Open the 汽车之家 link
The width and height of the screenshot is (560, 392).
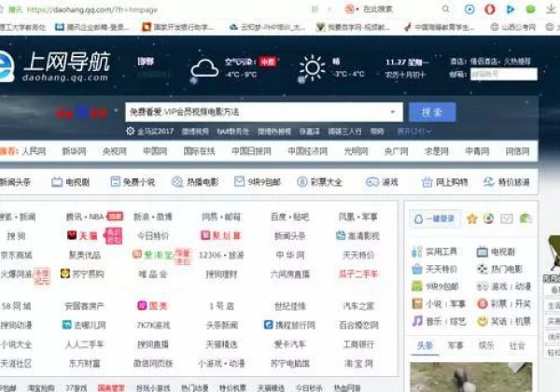[358, 306]
